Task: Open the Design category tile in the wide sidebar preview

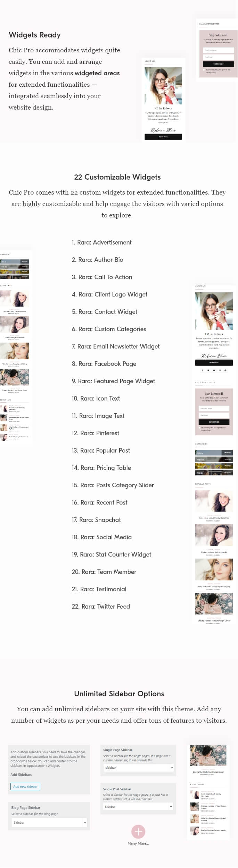Action: (214, 453)
